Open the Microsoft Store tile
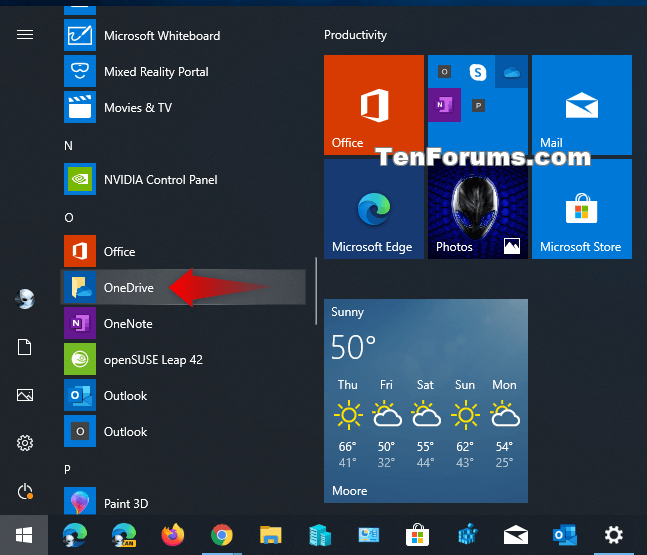Image resolution: width=647 pixels, height=555 pixels. pos(582,209)
